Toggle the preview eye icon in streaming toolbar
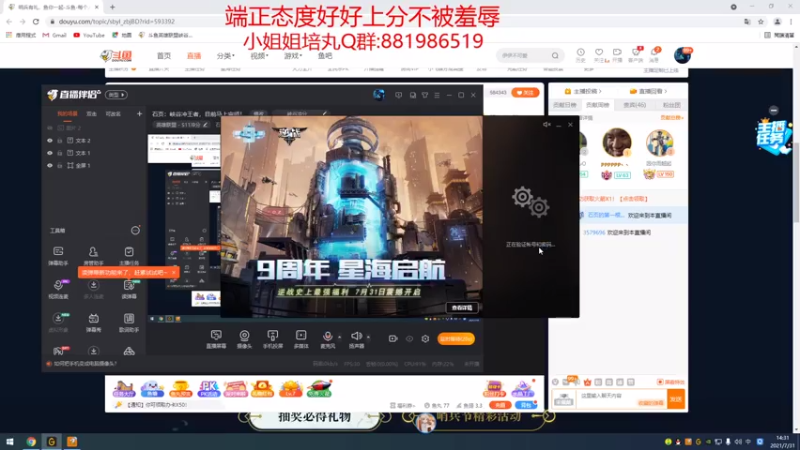 [409, 339]
